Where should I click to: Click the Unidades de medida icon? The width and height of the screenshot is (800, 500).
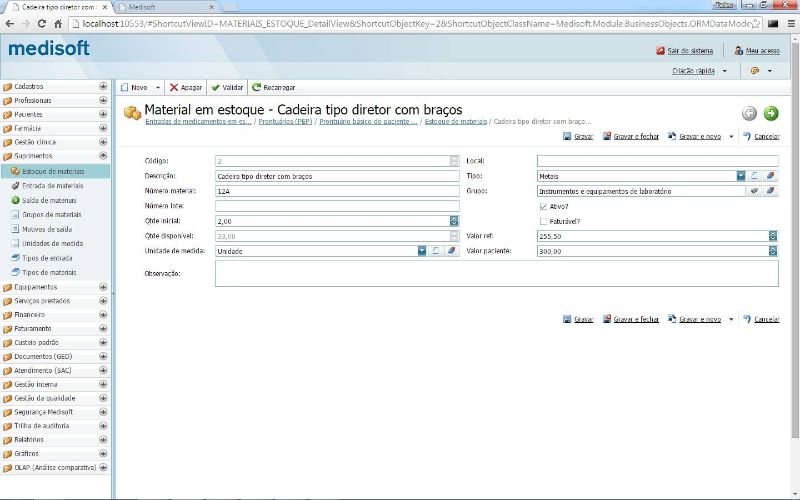15,243
